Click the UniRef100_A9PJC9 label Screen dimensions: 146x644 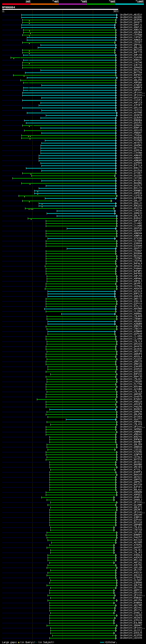pos(131,103)
